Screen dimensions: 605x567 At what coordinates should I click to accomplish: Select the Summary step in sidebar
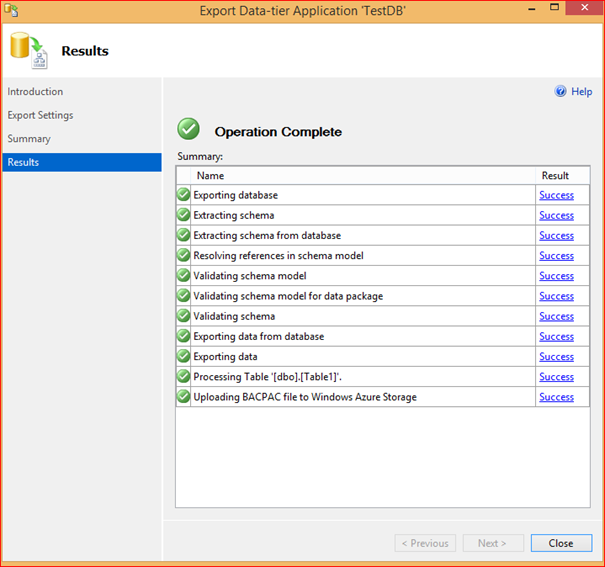click(29, 139)
